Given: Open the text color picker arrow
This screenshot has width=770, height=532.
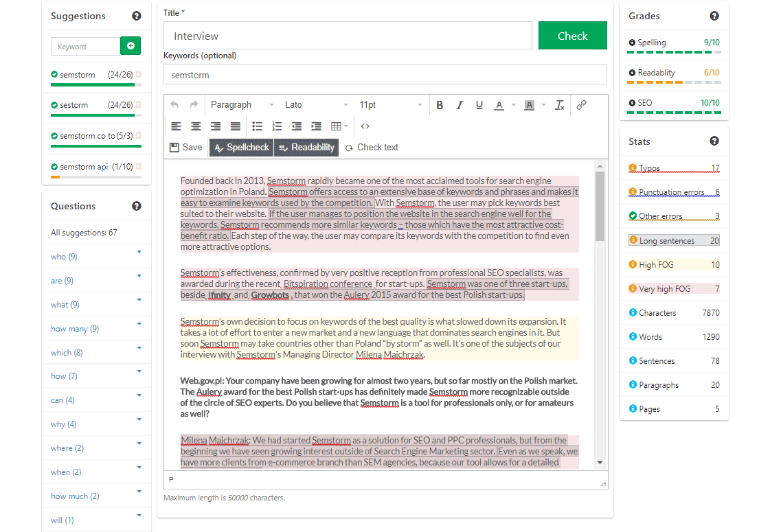Looking at the screenshot, I should point(514,105).
